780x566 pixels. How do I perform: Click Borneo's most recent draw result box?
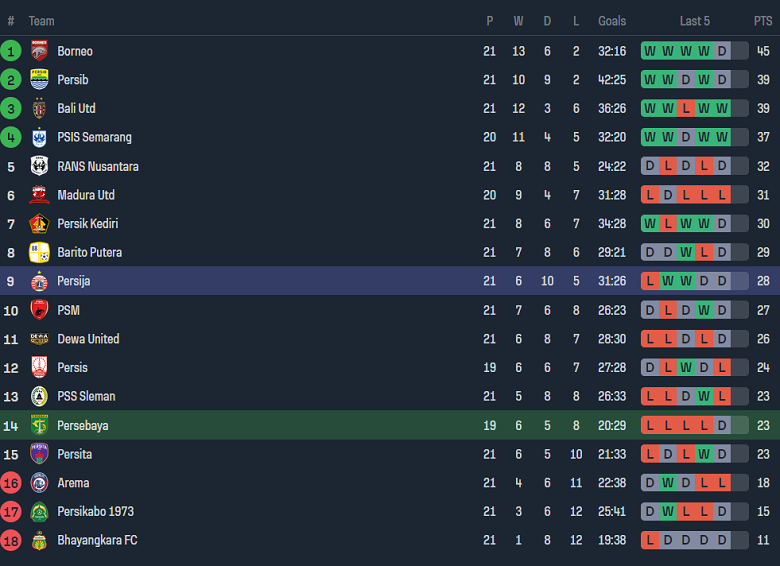pos(722,51)
